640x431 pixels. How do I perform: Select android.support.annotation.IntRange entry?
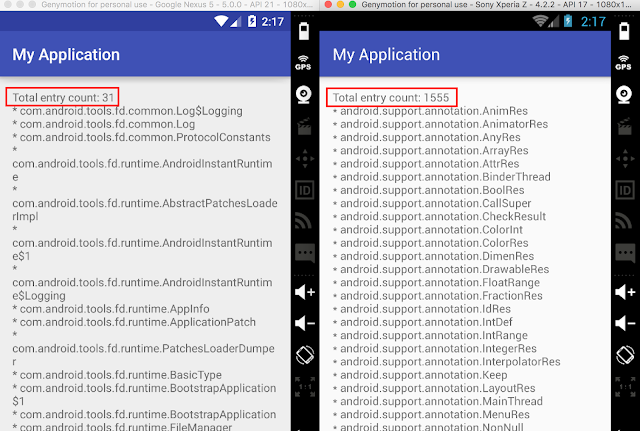tap(430, 335)
